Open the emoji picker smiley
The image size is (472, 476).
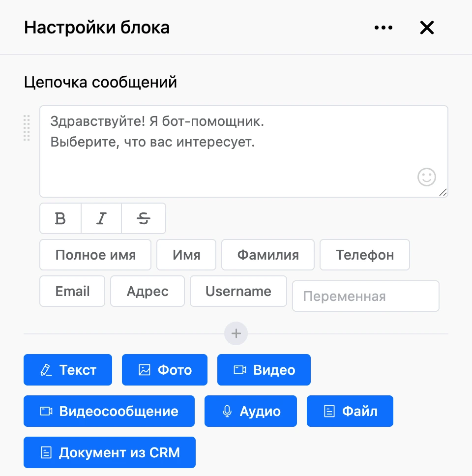pyautogui.click(x=426, y=177)
